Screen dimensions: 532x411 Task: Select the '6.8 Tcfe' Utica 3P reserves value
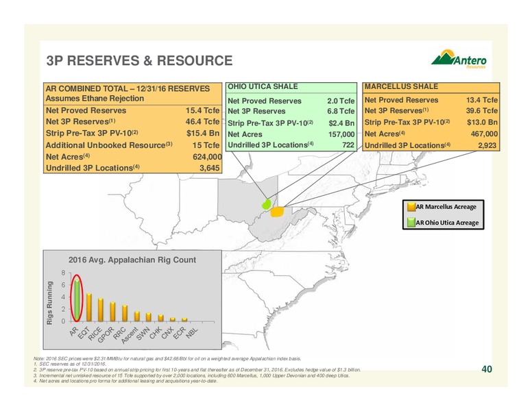[341, 111]
